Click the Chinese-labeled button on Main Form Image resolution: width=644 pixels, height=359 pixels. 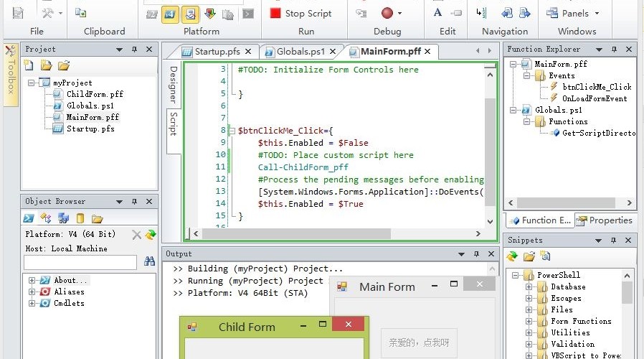[x=419, y=342]
